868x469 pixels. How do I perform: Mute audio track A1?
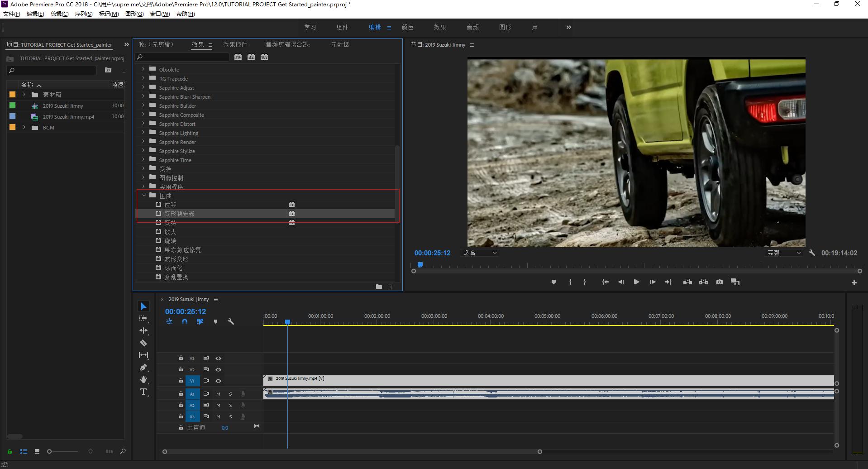218,394
